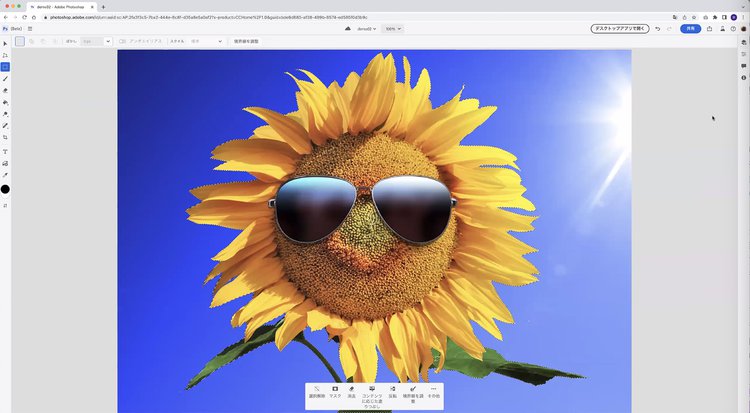Select the Type tool
The height and width of the screenshot is (413, 750).
[x=5, y=151]
